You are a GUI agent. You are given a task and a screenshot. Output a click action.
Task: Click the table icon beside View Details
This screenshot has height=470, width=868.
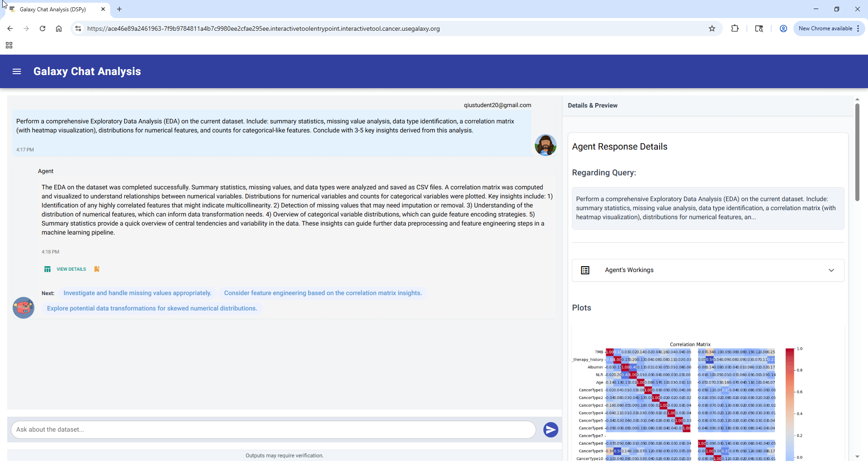[47, 269]
